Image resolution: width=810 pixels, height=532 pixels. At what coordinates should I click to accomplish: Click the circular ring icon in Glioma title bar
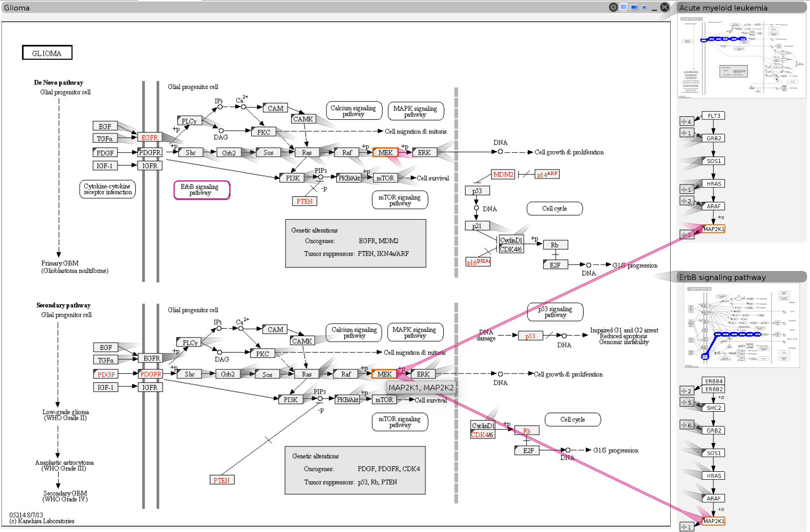[613, 7]
